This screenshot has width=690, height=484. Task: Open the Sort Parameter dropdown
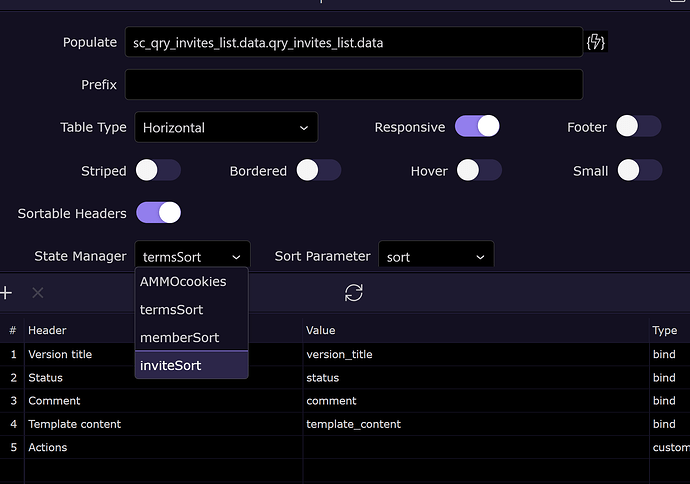tap(436, 256)
